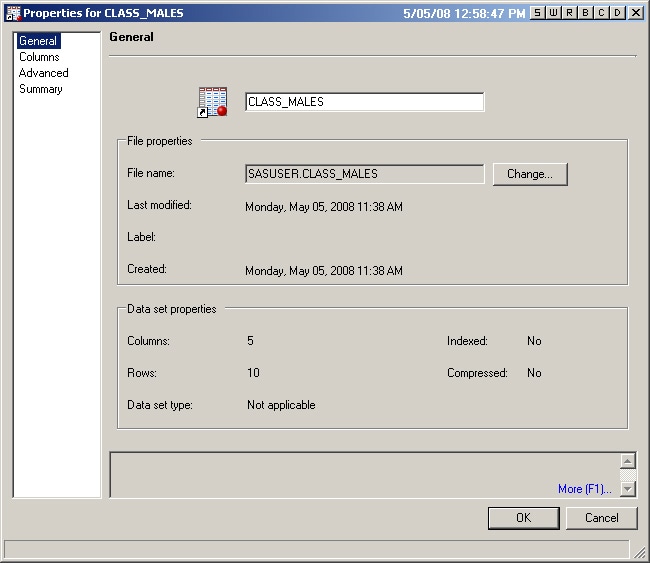650x563 pixels.
Task: Click the Change... file name button
Action: point(529,174)
